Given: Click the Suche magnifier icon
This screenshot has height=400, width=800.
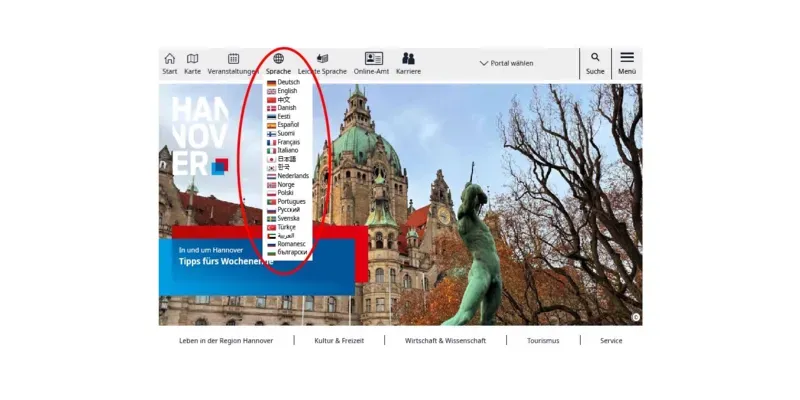Looking at the screenshot, I should (x=595, y=57).
